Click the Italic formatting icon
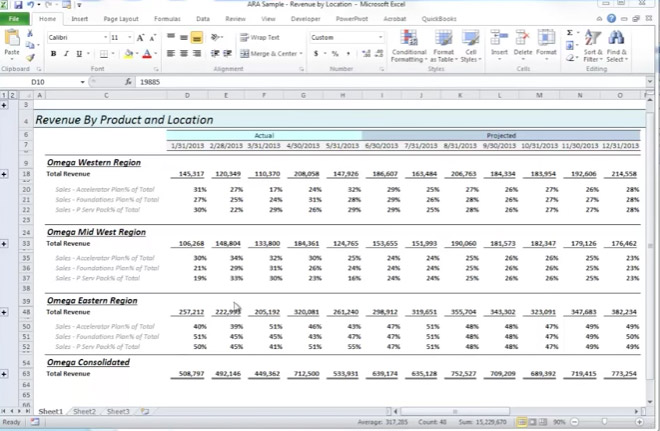 [65, 54]
